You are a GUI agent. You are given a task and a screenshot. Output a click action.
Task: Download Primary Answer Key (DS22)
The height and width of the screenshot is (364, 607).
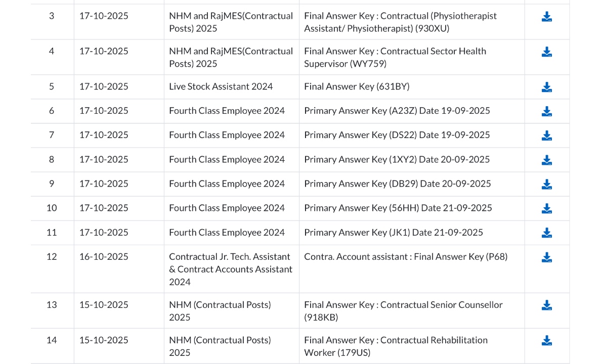point(546,136)
